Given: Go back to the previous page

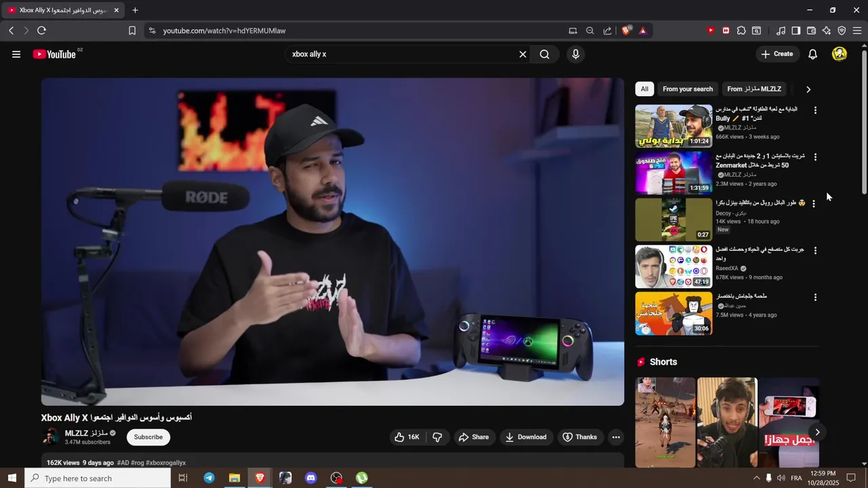Looking at the screenshot, I should (11, 30).
